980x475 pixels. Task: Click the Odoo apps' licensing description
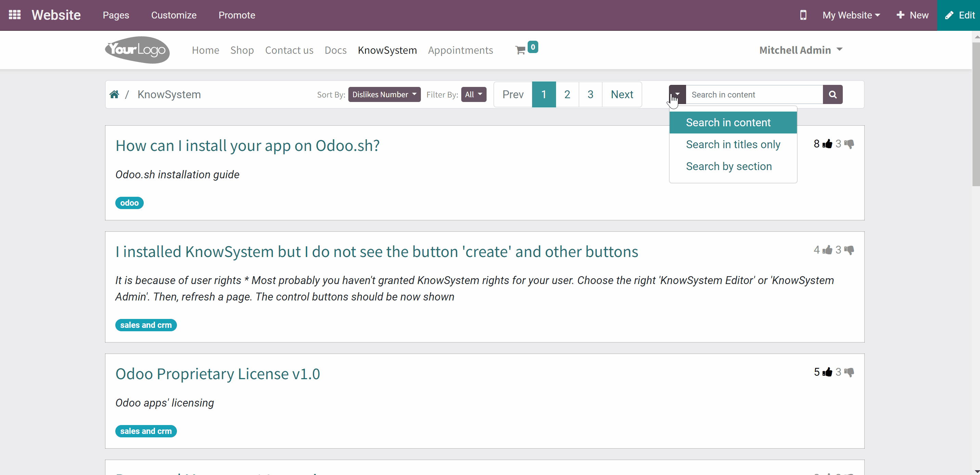(165, 403)
